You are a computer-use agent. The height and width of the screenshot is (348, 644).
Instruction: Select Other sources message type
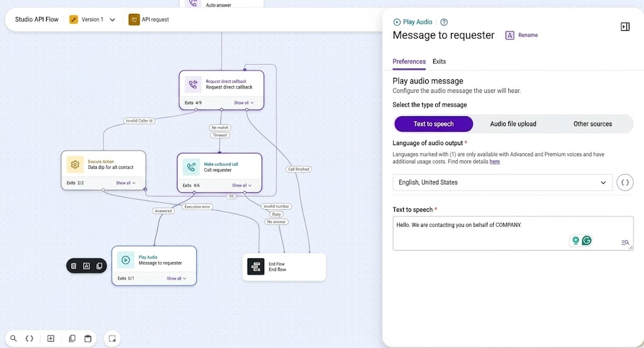[592, 124]
